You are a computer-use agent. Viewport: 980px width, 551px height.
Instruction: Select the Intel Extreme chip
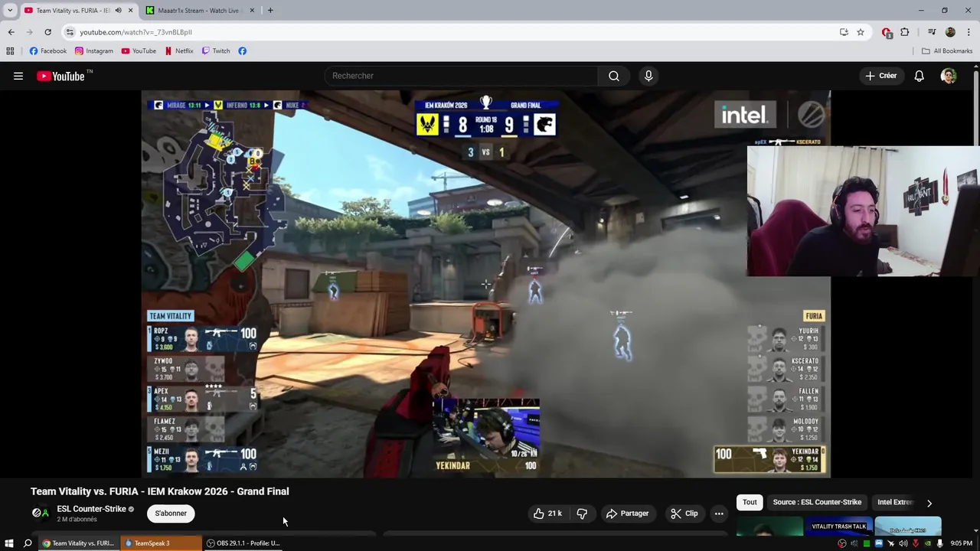tap(896, 502)
